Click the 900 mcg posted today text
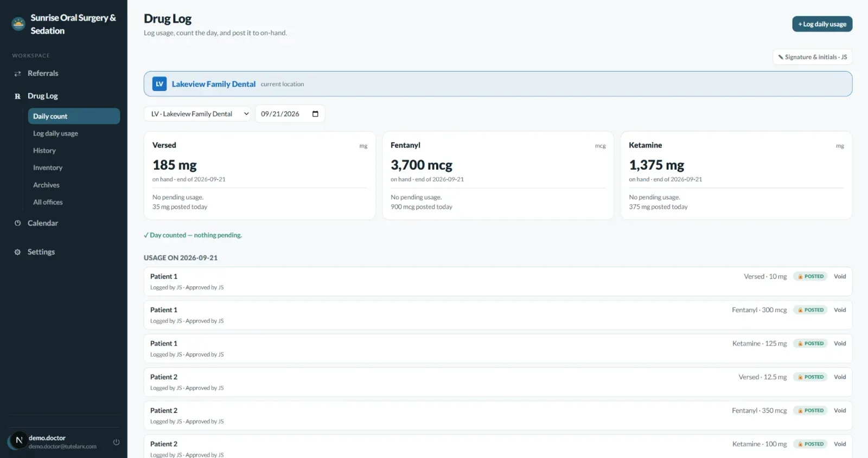The width and height of the screenshot is (868, 458). 422,207
